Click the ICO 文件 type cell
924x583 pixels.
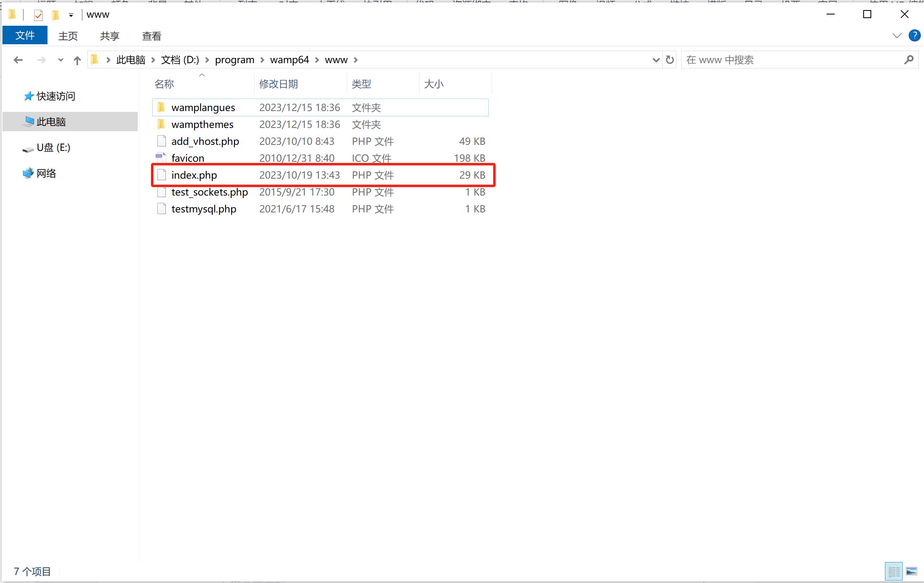pos(372,158)
